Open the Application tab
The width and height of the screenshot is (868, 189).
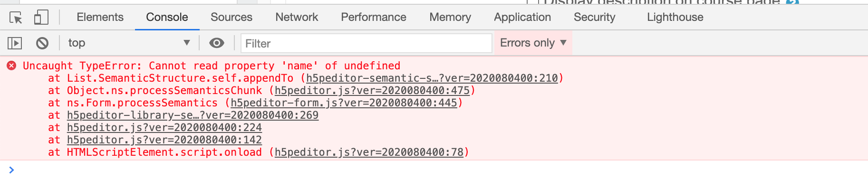522,17
